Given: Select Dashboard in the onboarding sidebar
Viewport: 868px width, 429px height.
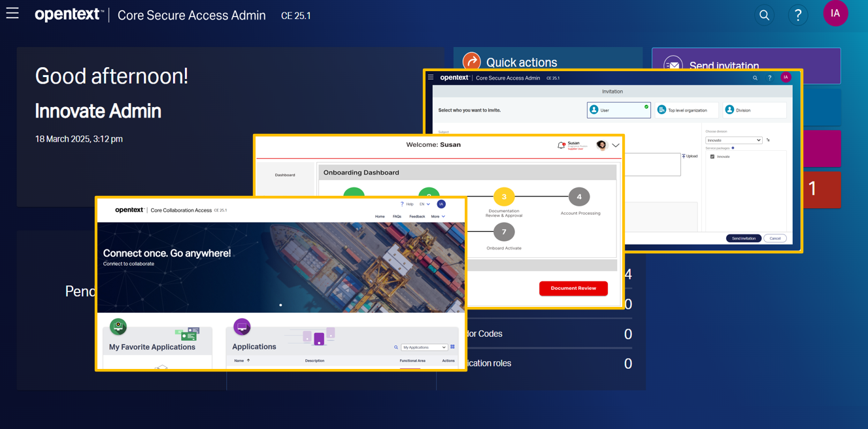Looking at the screenshot, I should coord(285,175).
